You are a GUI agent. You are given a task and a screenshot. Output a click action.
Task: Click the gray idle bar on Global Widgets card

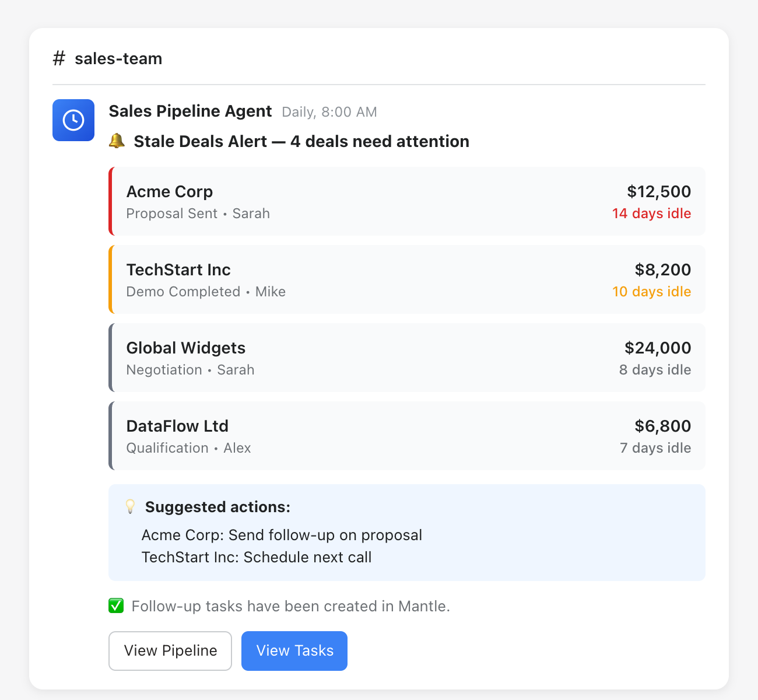point(111,358)
